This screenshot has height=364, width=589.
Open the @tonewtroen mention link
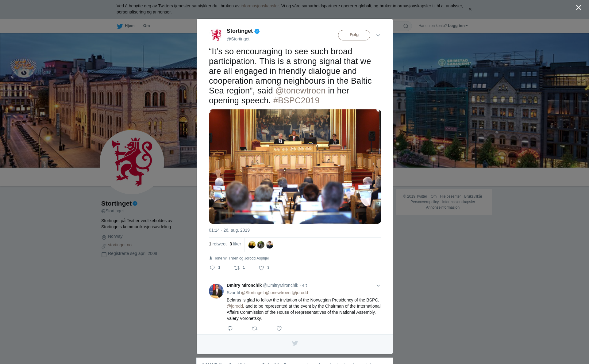tap(300, 91)
